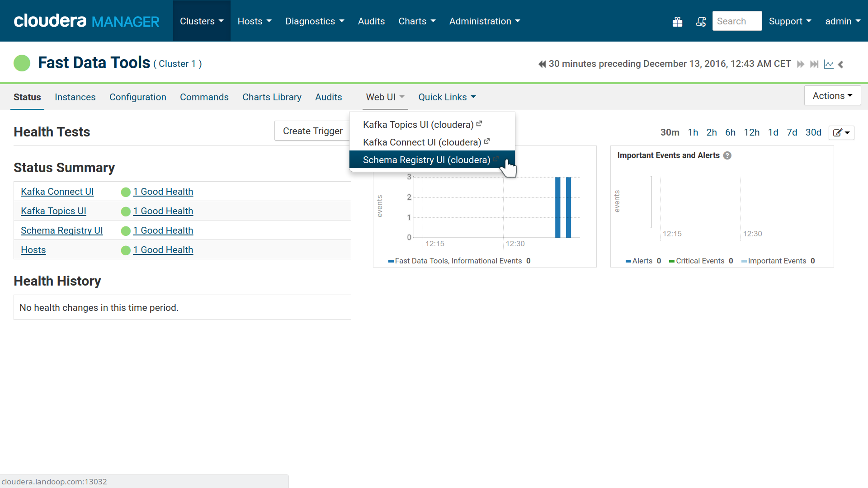868x488 pixels.
Task: Select Schema Registry UI (cloudera) menu entry
Action: click(x=432, y=160)
